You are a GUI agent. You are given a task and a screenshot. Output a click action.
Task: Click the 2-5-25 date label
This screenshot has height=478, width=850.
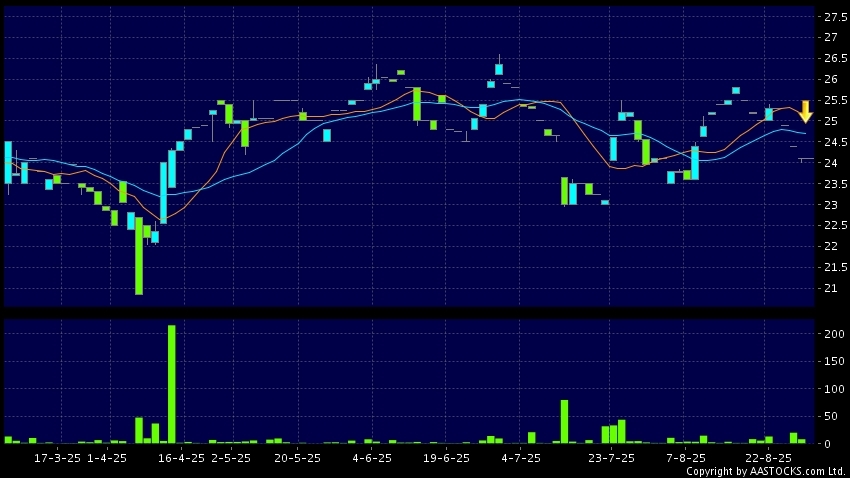point(231,458)
